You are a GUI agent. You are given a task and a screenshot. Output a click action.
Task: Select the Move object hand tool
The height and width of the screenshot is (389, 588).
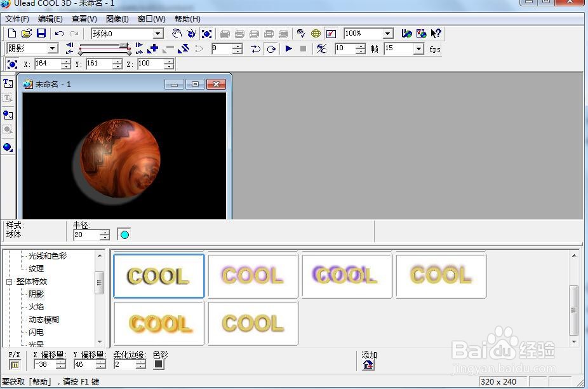(177, 34)
